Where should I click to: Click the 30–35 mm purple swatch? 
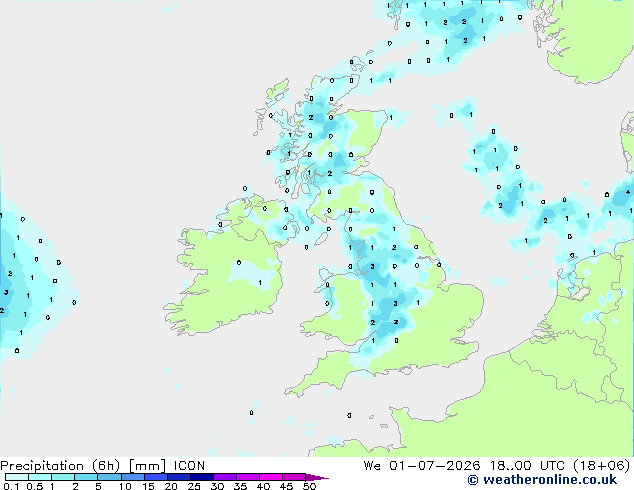point(224,477)
